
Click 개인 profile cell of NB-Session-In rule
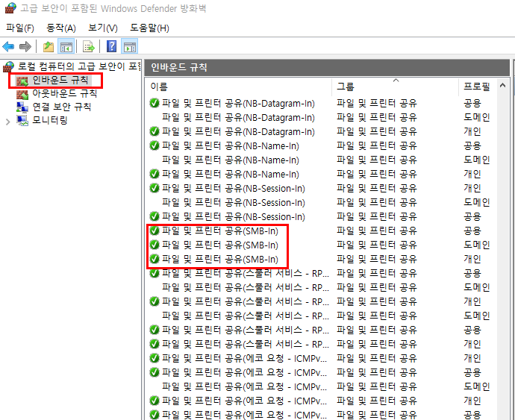(x=472, y=188)
